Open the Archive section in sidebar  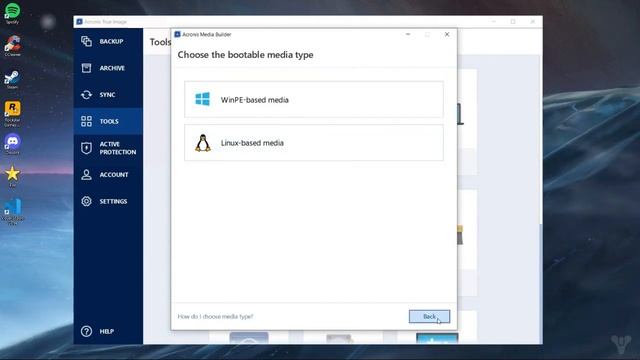tap(108, 68)
